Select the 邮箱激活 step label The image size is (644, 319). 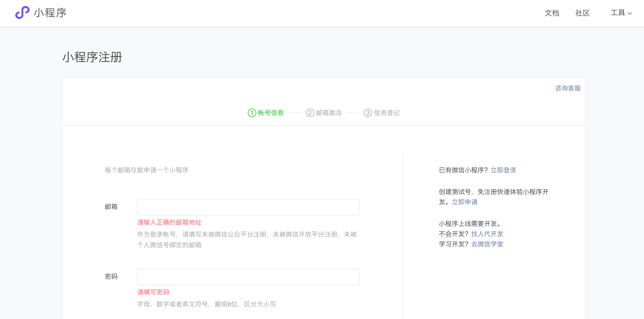coord(329,113)
